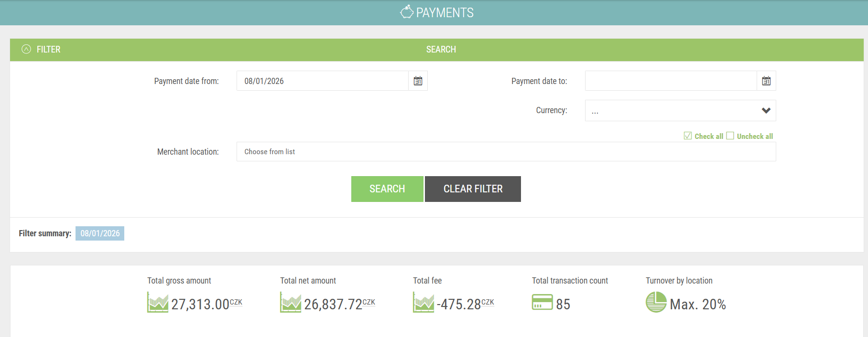This screenshot has height=337, width=868.
Task: Click the SEARCH header title
Action: [441, 50]
